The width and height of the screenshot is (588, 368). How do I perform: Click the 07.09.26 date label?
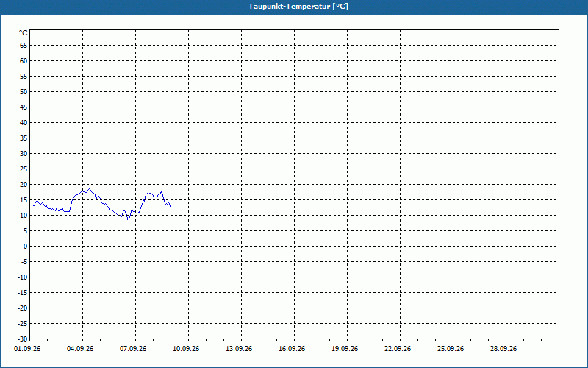[x=133, y=349]
